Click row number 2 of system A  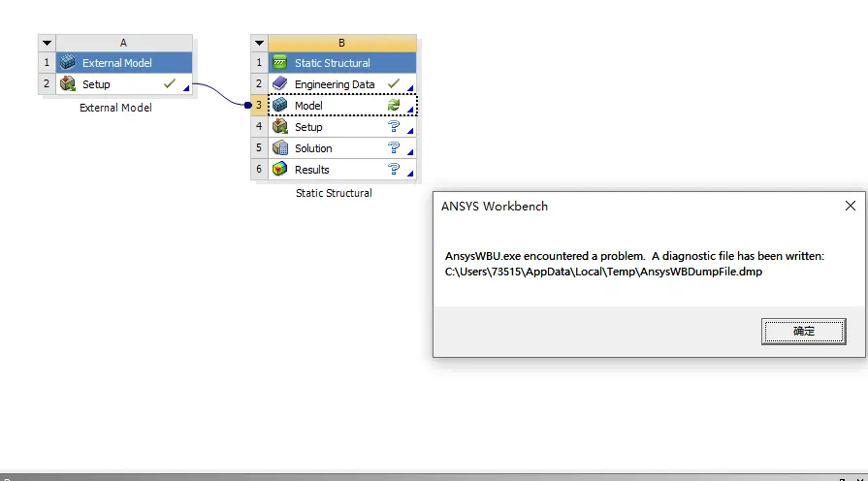point(47,83)
